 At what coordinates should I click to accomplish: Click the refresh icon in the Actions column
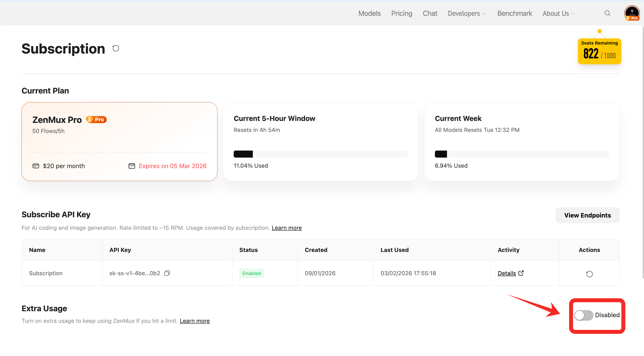589,274
